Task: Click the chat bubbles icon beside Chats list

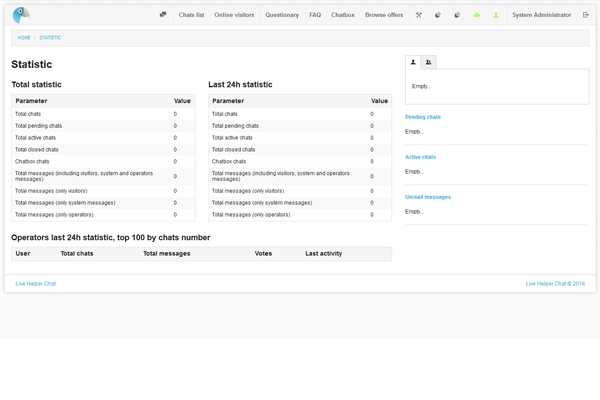Action: (163, 15)
